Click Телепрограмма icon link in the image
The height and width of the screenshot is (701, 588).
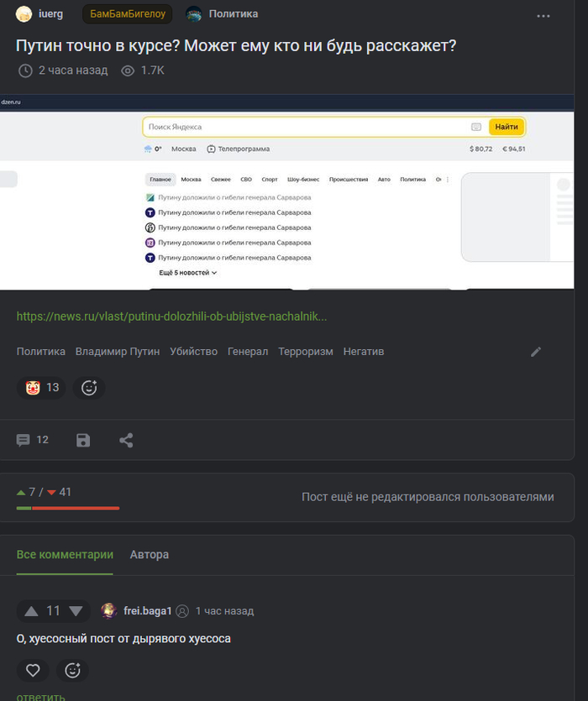pos(238,149)
